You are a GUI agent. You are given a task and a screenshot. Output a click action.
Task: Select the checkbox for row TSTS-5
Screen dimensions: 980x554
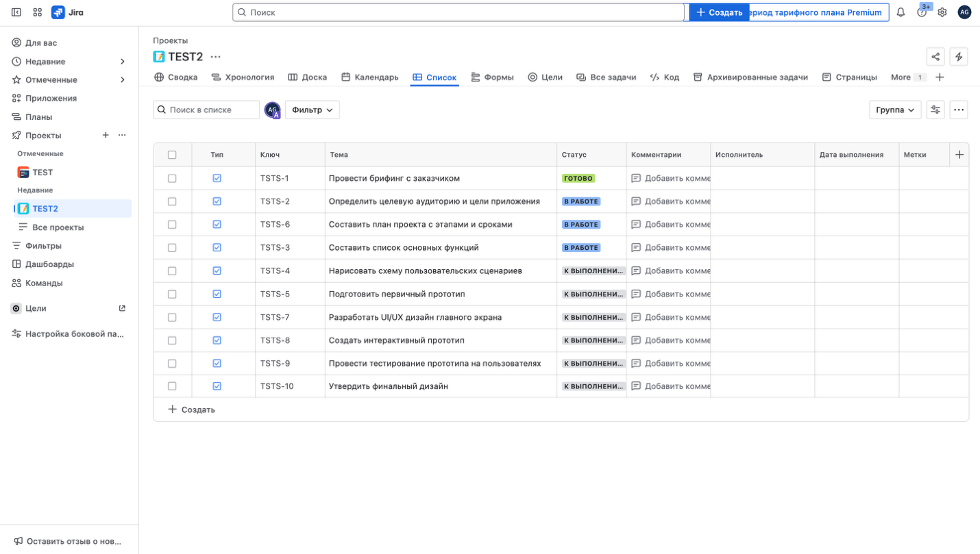click(x=172, y=294)
